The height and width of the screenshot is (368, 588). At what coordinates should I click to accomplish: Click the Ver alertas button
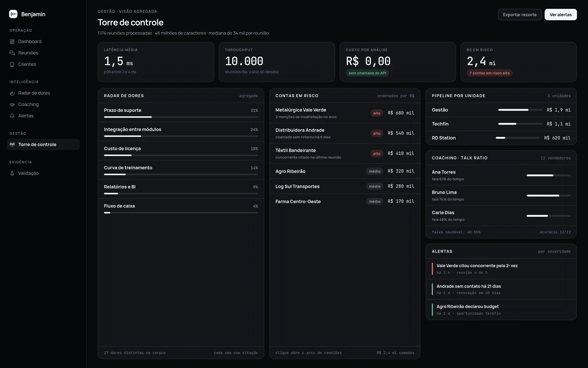[x=560, y=15]
